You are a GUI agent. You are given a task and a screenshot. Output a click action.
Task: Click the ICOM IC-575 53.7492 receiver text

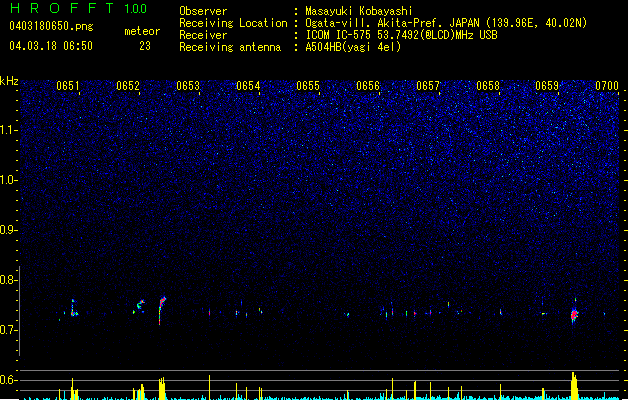click(401, 35)
